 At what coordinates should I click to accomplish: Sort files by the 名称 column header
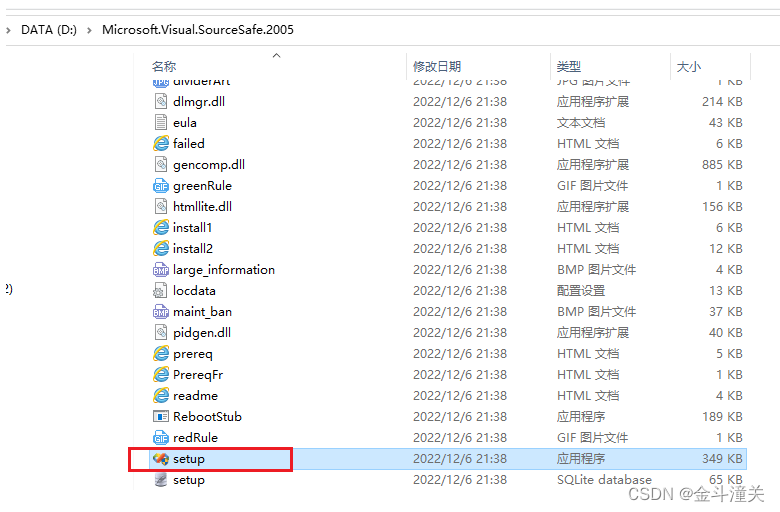[x=164, y=66]
